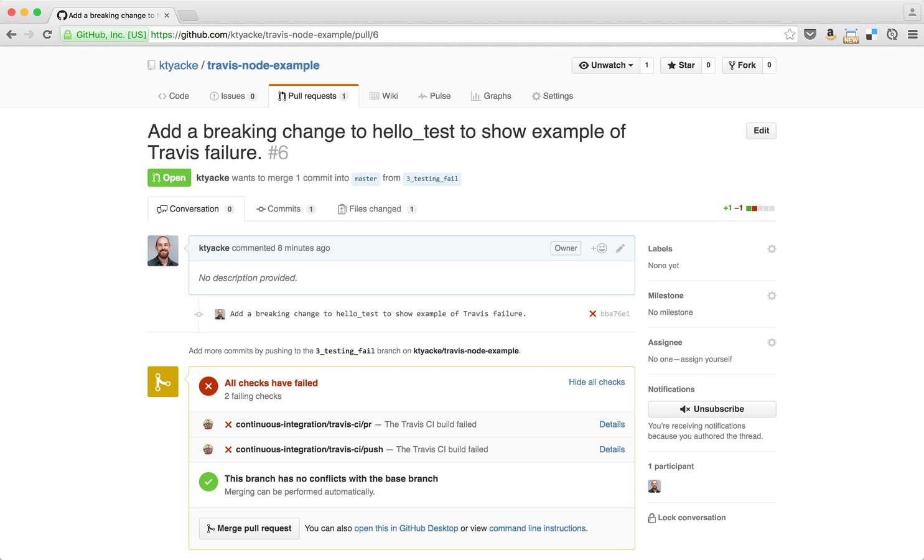Open the Chrome hamburger menu
This screenshot has width=924, height=560.
point(913,35)
